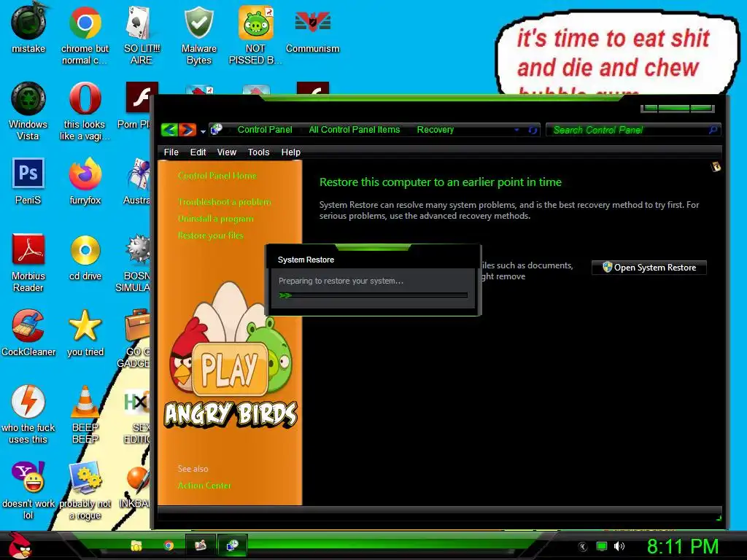Open 'who the fuck uses this' lightning icon
The height and width of the screenshot is (560, 747).
(x=28, y=413)
